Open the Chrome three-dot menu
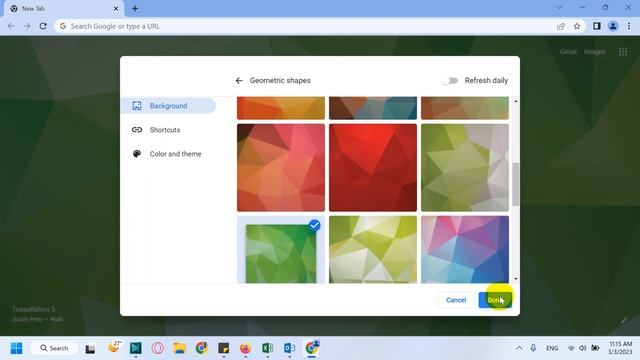Viewport: 640px width, 360px height. point(629,26)
